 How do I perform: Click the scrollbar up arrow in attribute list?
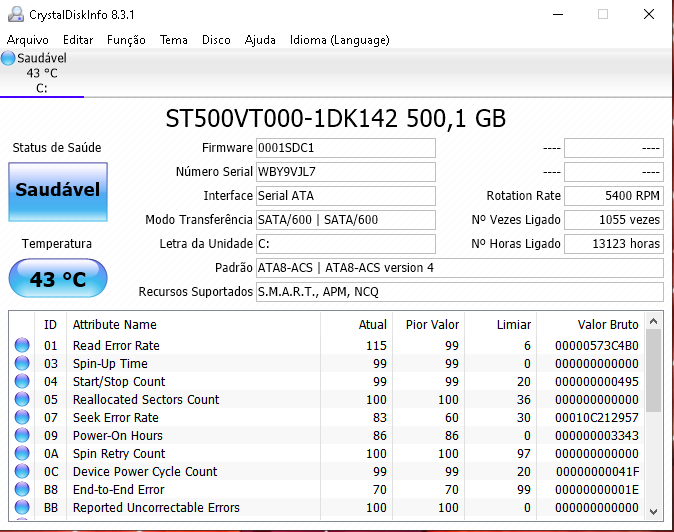(653, 321)
